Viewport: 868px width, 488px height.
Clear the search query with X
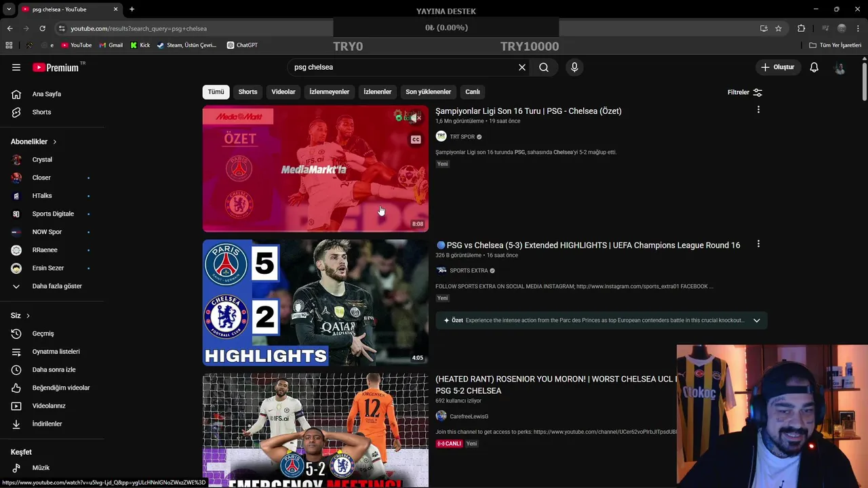[522, 67]
